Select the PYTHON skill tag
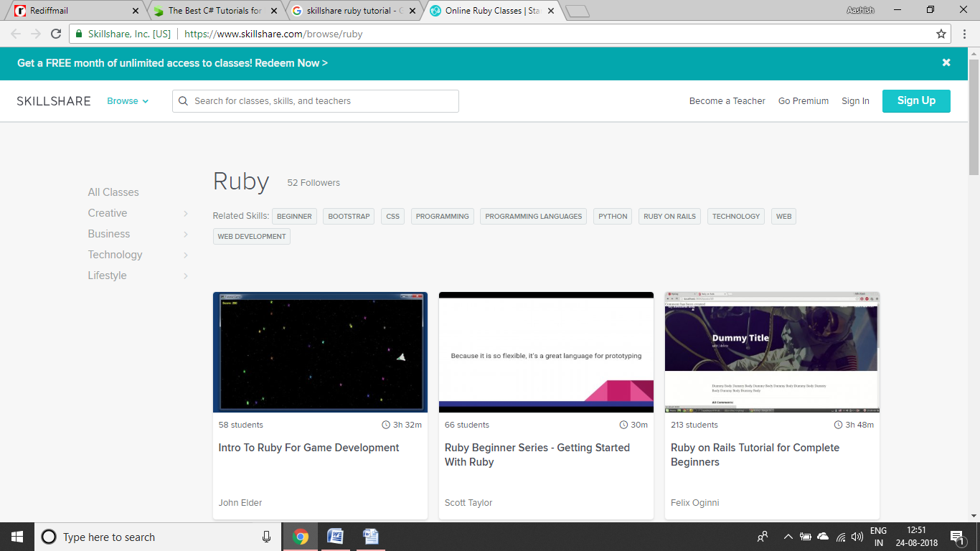This screenshot has width=980, height=551. point(613,216)
